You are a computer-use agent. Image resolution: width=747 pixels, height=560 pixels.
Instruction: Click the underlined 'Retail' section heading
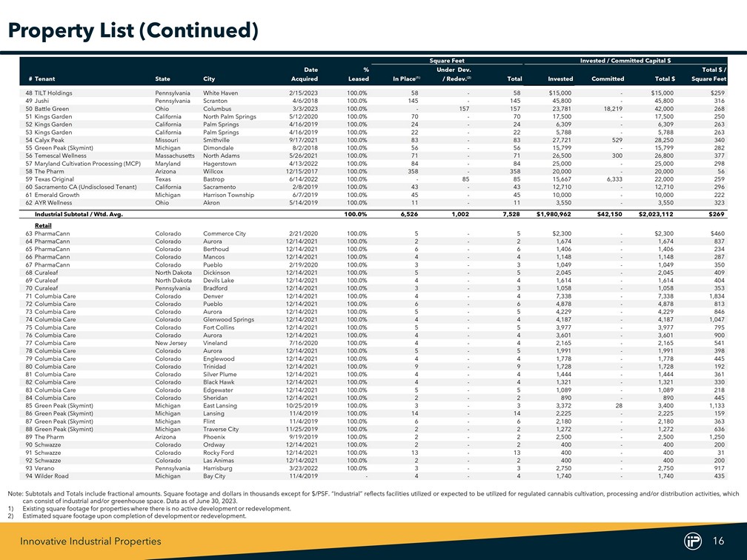[43, 226]
